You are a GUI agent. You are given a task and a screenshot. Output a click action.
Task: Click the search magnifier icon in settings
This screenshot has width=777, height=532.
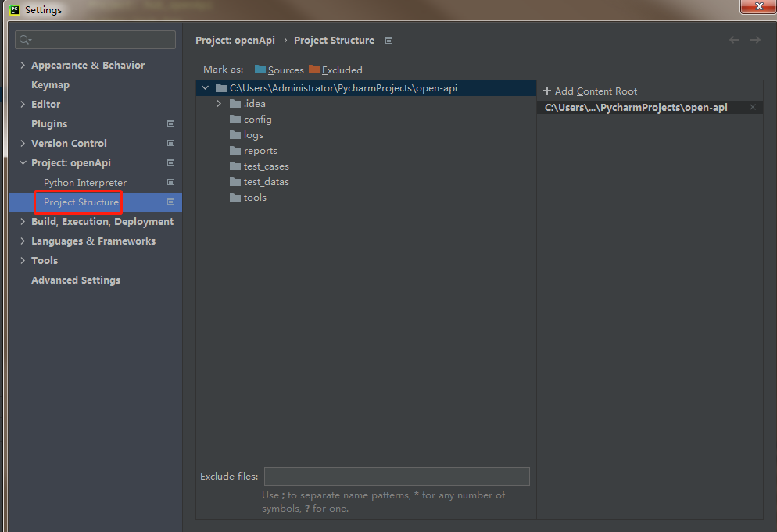click(x=25, y=40)
